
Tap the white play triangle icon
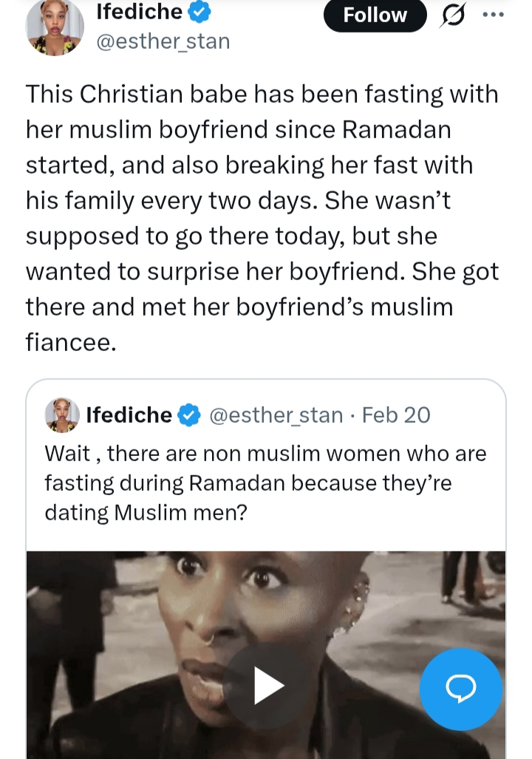click(x=267, y=687)
